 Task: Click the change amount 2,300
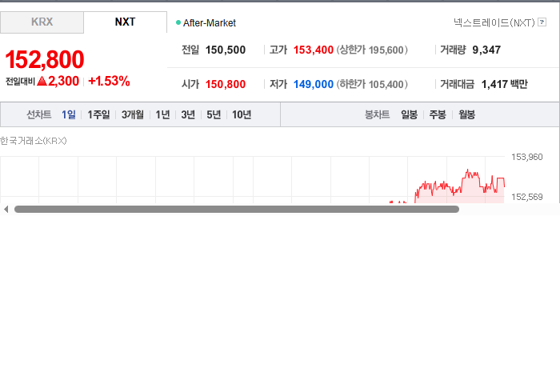pos(63,81)
